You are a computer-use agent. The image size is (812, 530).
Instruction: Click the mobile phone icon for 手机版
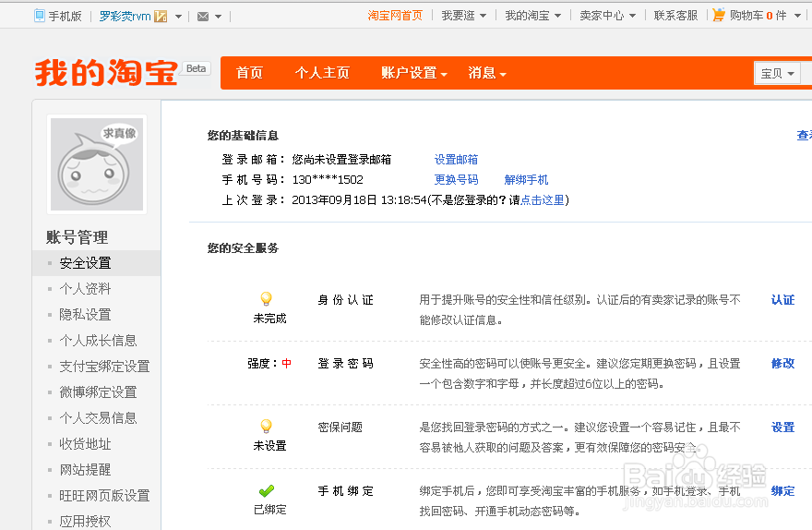(40, 16)
